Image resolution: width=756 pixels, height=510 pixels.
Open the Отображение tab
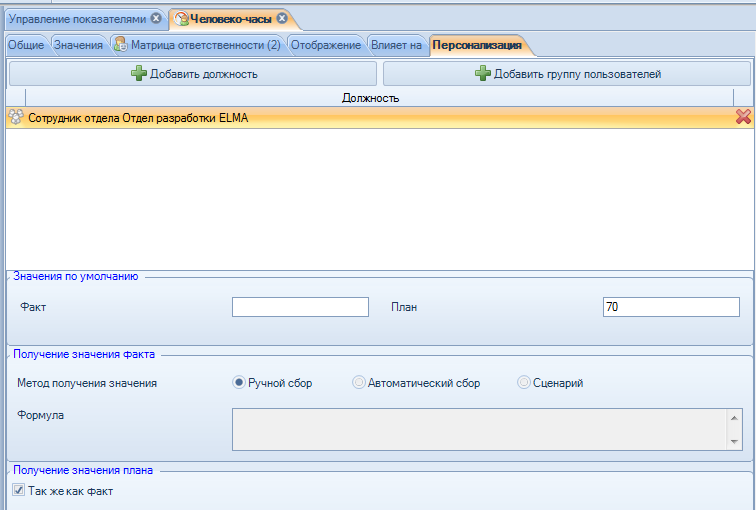pyautogui.click(x=325, y=45)
